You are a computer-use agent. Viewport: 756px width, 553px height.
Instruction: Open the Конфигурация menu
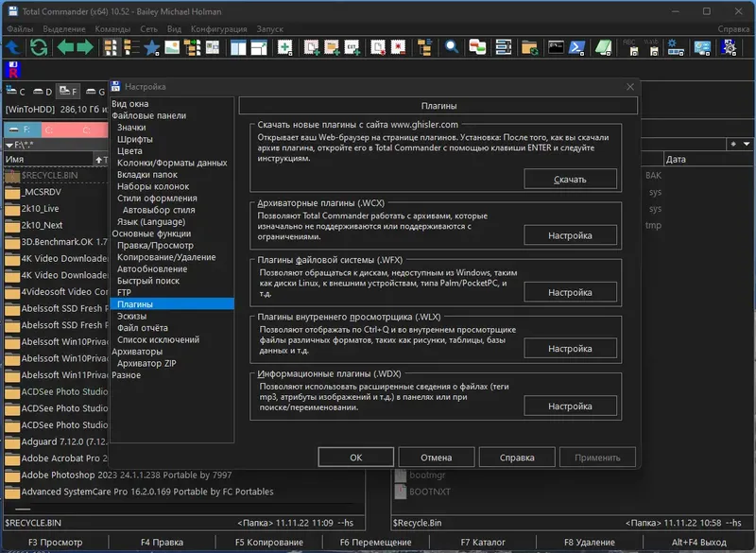(x=218, y=29)
